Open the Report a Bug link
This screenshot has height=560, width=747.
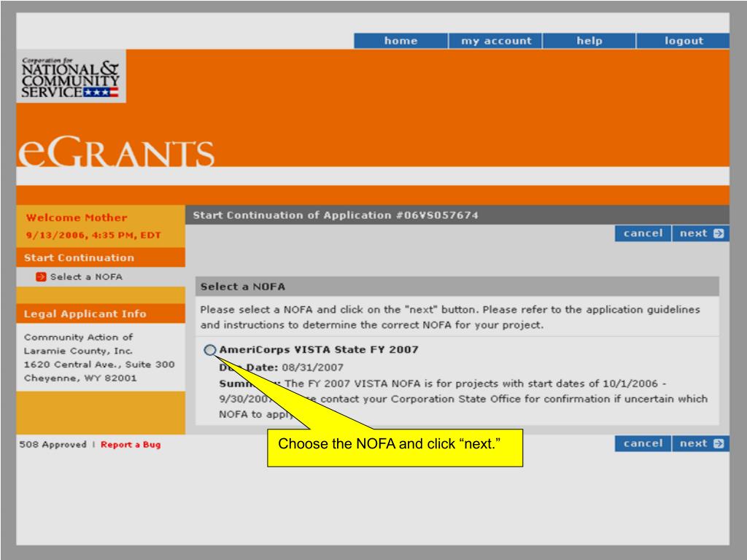click(x=131, y=444)
